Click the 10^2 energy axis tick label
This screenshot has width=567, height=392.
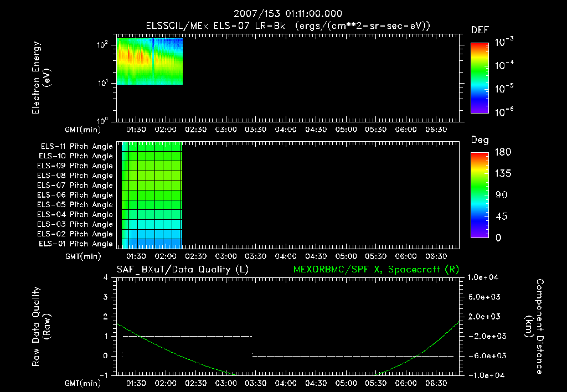tap(102, 45)
